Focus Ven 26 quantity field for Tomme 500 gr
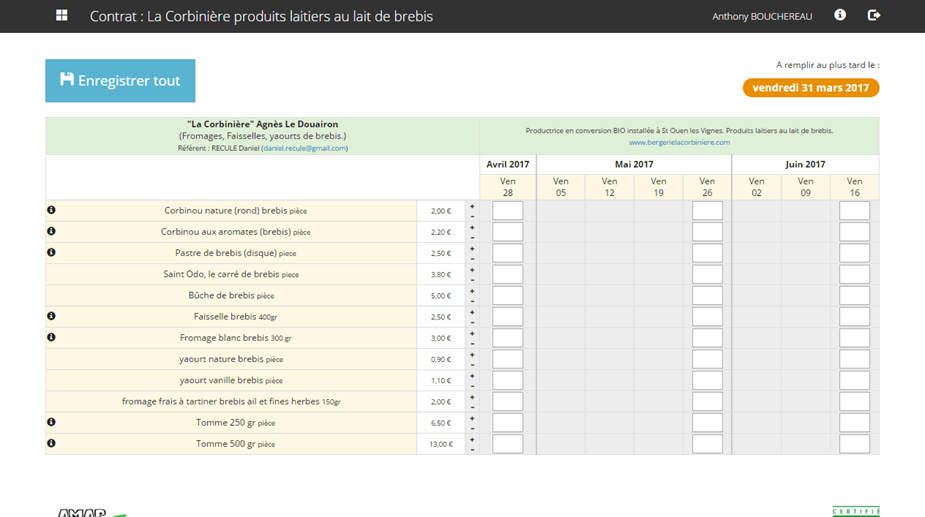The height and width of the screenshot is (517, 925). pyautogui.click(x=707, y=444)
